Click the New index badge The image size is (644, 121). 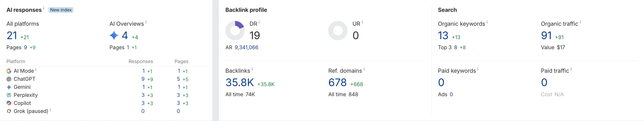61,10
